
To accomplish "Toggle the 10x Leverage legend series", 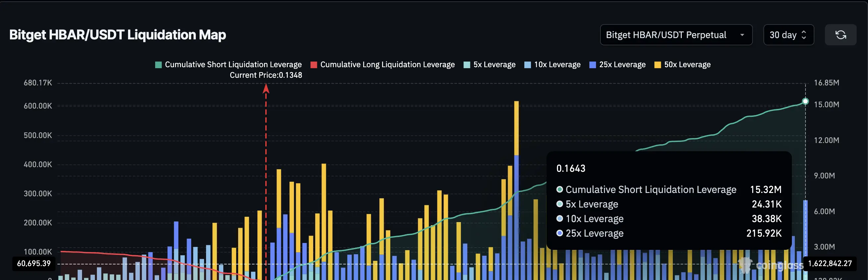I will pyautogui.click(x=553, y=64).
